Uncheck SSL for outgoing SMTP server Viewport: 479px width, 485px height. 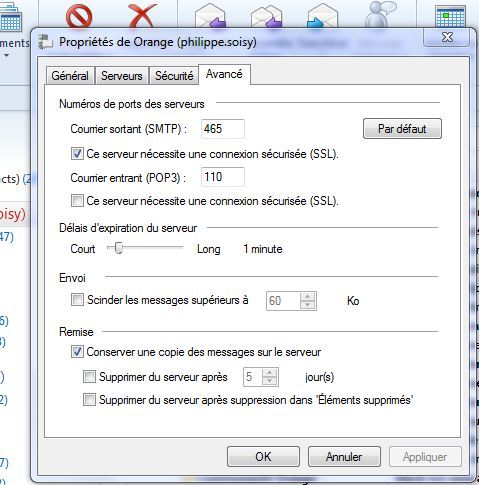77,154
